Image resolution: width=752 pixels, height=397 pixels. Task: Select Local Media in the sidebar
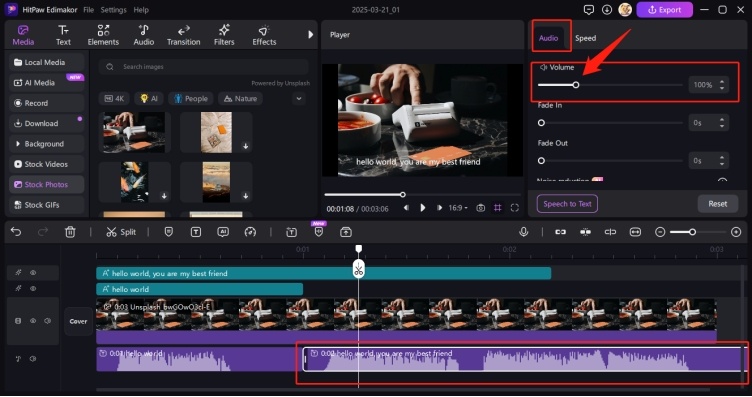tap(47, 62)
